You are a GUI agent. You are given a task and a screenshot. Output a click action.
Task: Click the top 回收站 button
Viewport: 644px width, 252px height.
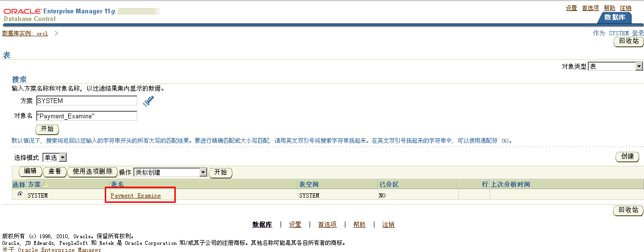tap(629, 42)
